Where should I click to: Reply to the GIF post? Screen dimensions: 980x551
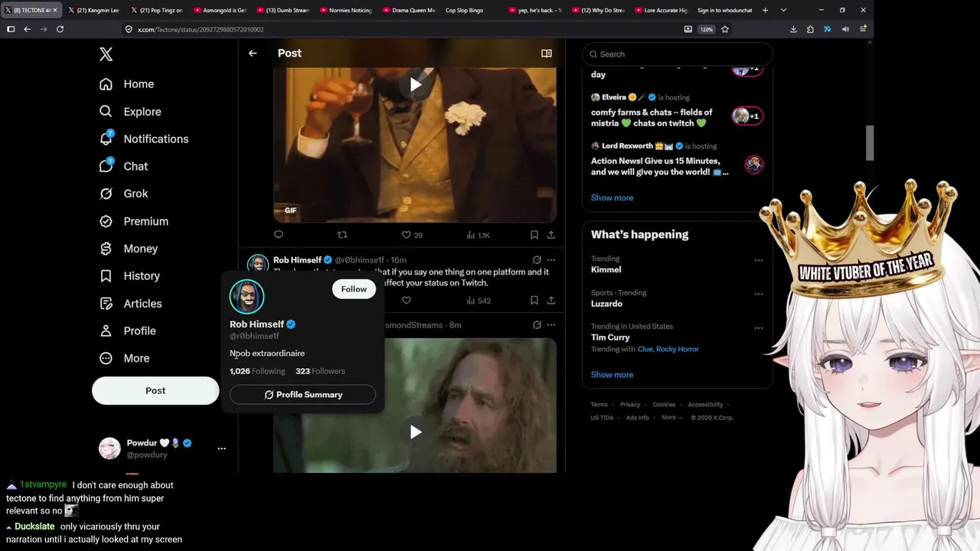279,235
